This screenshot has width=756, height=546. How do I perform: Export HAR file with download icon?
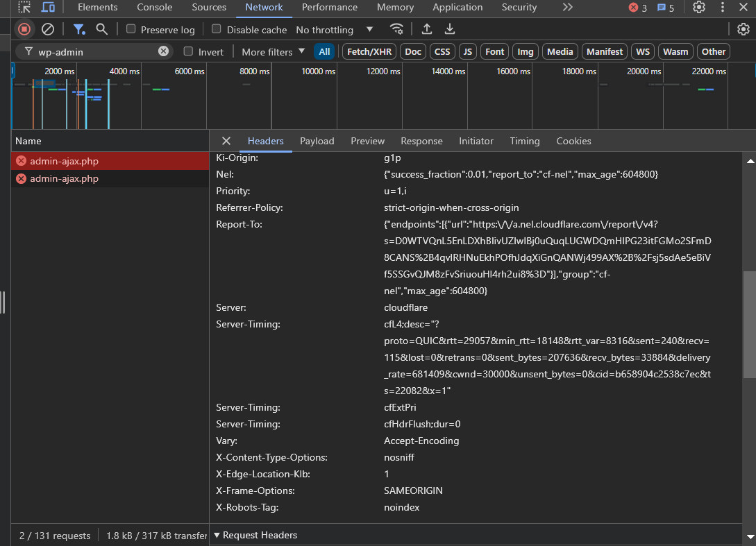coord(450,29)
